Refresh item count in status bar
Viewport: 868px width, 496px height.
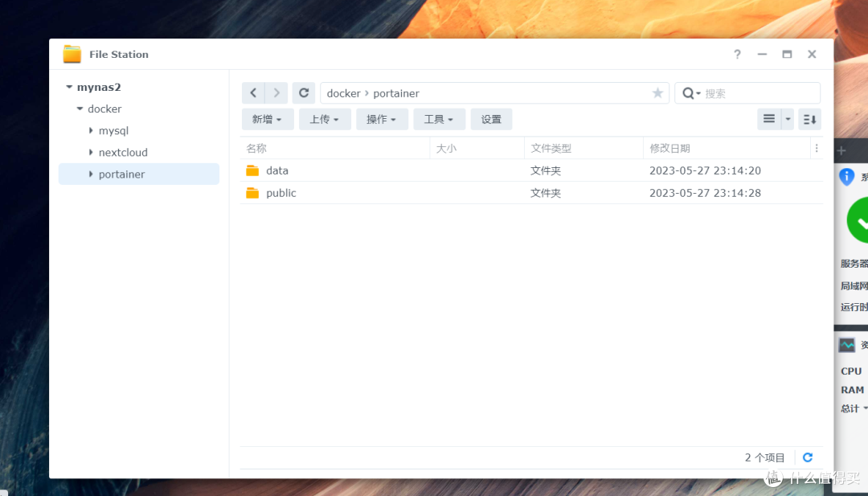click(808, 457)
